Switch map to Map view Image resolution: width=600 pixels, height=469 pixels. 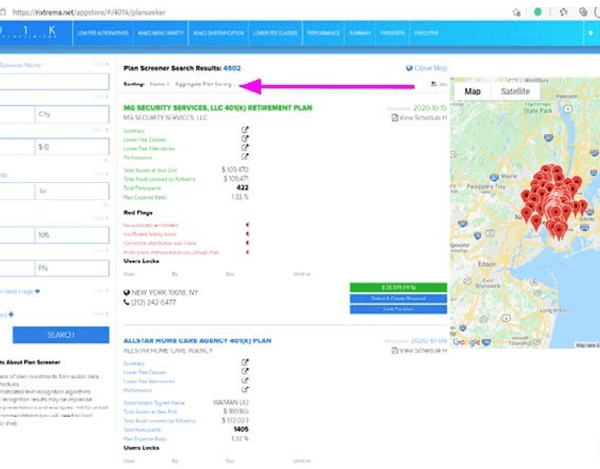473,92
